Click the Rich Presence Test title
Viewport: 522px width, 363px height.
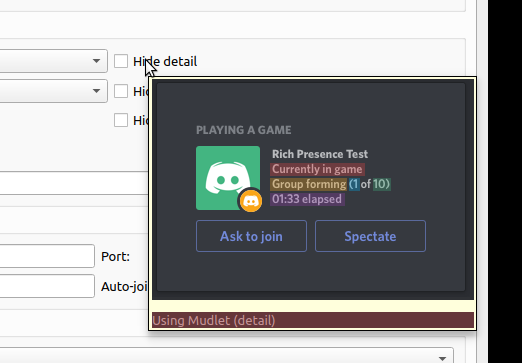point(320,154)
